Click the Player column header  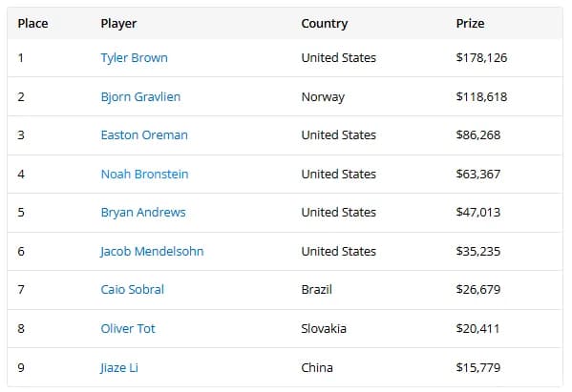tap(118, 24)
